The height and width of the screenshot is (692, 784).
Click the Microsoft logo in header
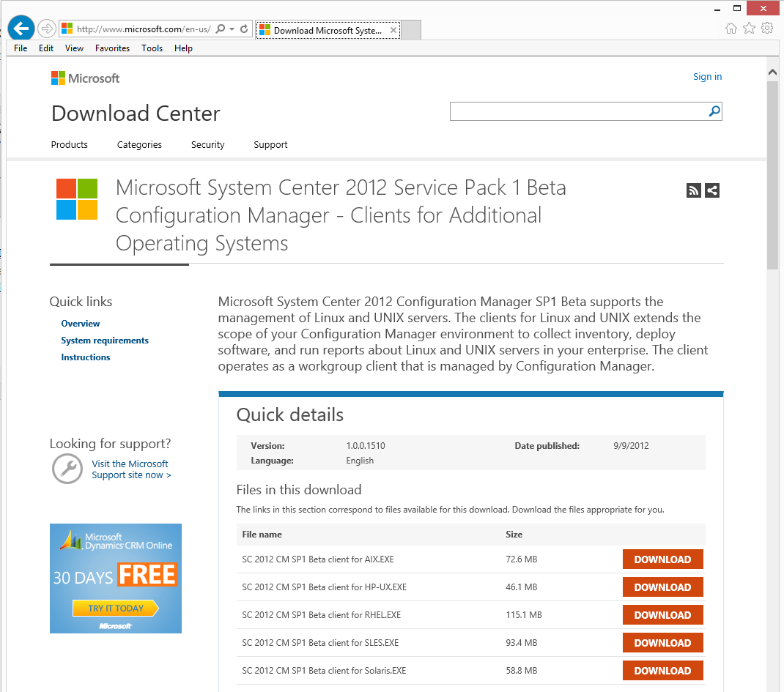point(86,78)
